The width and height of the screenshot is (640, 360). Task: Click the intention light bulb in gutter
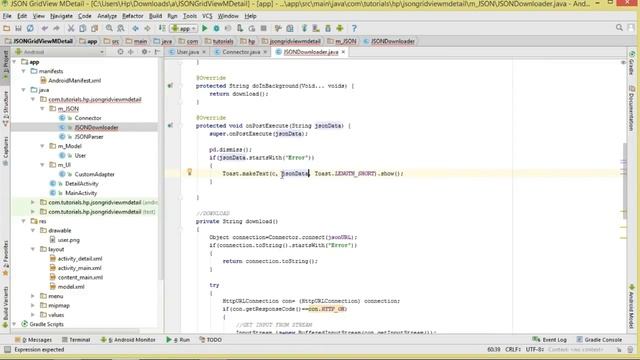(x=189, y=172)
